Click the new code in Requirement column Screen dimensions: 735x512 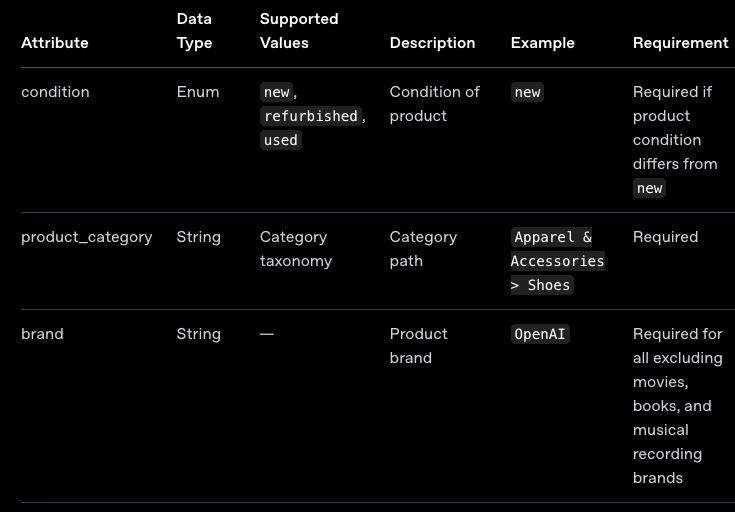[649, 188]
